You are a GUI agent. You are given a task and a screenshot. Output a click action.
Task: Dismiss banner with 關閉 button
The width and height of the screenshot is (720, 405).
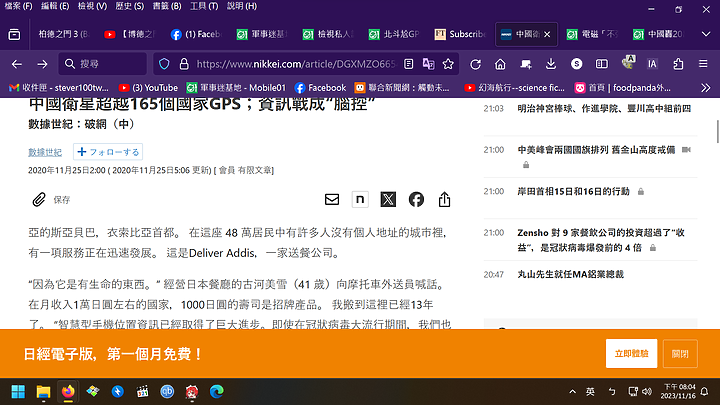pyautogui.click(x=680, y=354)
